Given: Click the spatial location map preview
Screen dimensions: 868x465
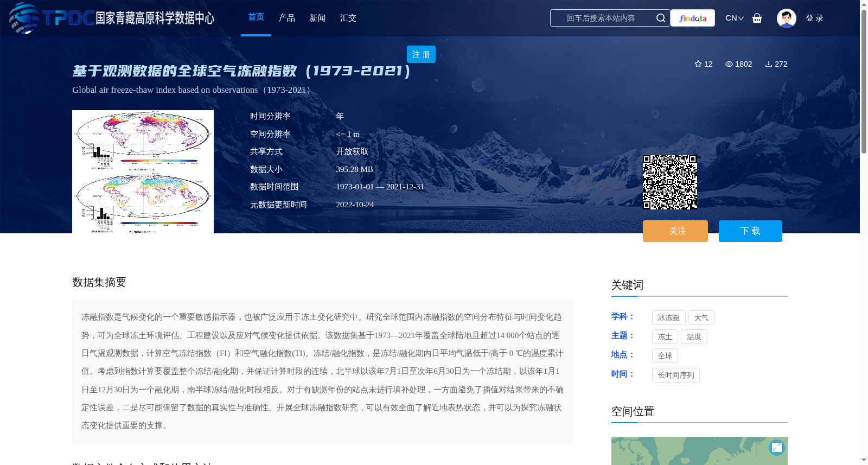Looking at the screenshot, I should click(x=699, y=451).
